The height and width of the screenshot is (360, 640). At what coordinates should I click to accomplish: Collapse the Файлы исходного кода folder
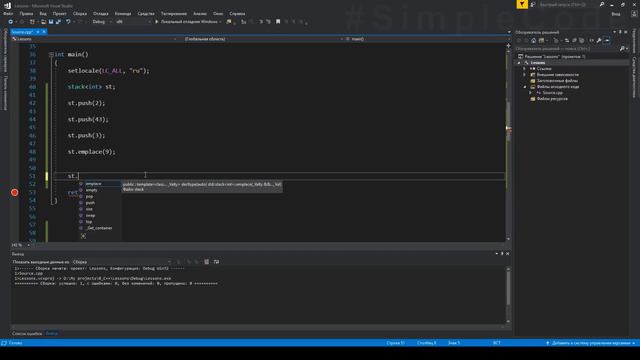[525, 87]
